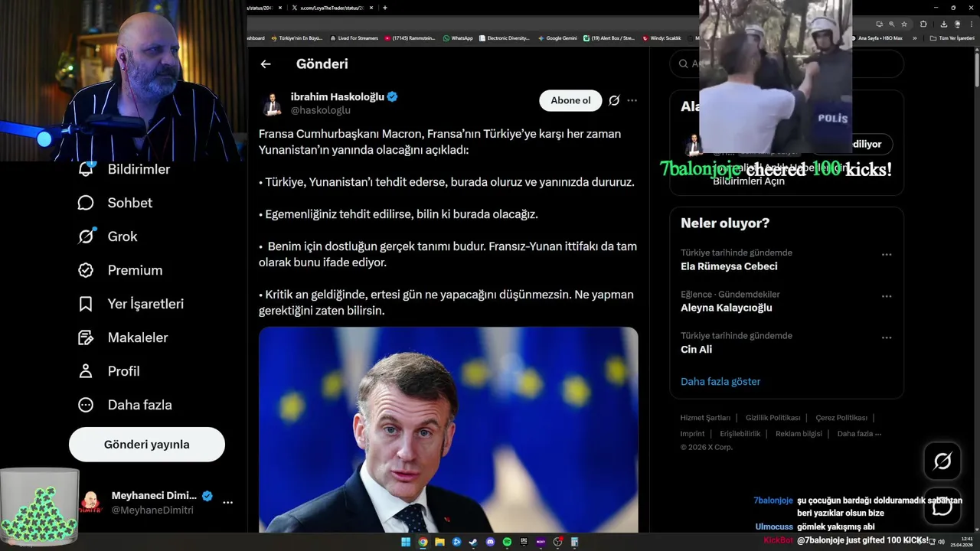Screen dimensions: 980x551
Task: Open trending topic Aleyna Kalaycıoğlu
Action: tap(726, 308)
